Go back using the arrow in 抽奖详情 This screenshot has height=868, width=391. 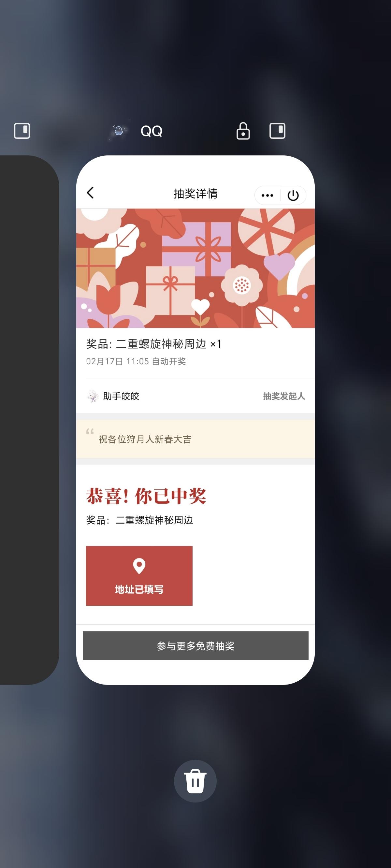click(x=90, y=193)
